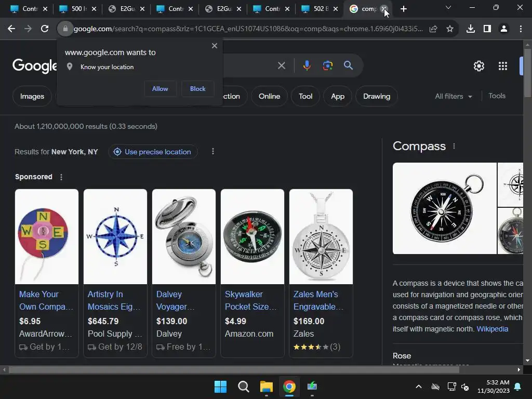Viewport: 532px width, 399px height.
Task: Select the Drawing filter chip
Action: (377, 96)
